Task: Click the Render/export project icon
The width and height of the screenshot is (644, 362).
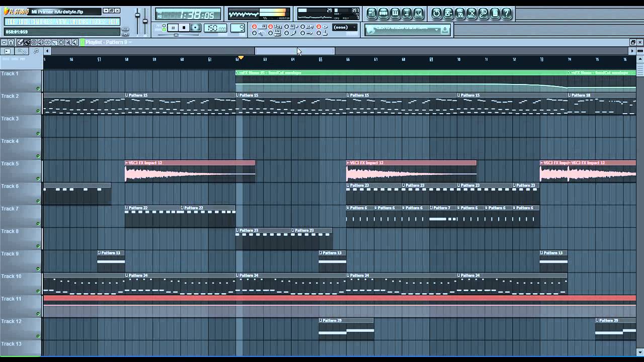Action: click(459, 14)
